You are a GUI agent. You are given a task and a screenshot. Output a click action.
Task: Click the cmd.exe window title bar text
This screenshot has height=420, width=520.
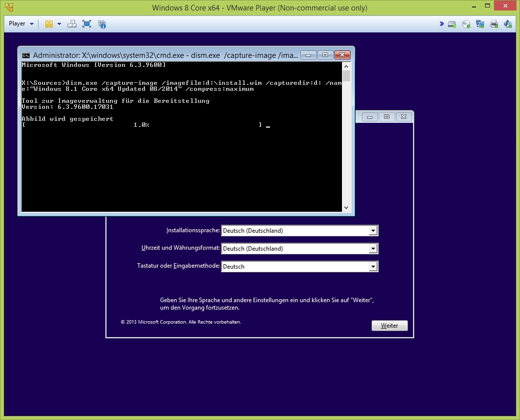tap(165, 55)
